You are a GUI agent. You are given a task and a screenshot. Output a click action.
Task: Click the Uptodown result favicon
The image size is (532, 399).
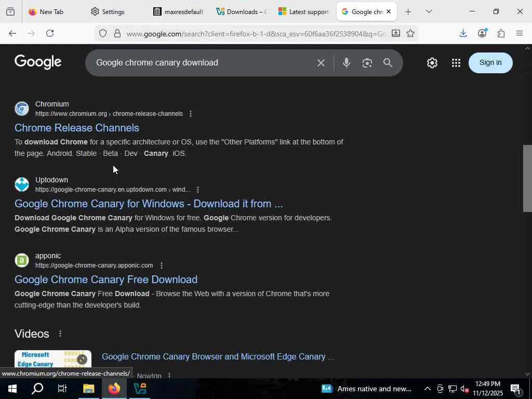tap(22, 184)
